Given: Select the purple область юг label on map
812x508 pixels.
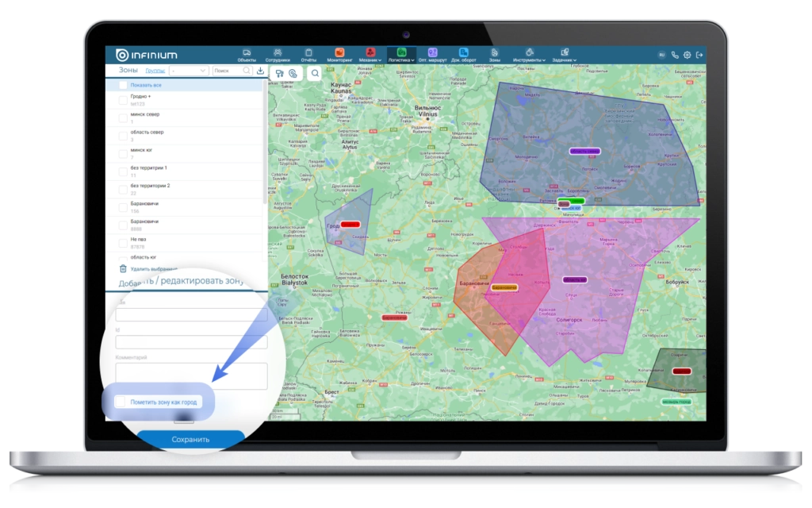Looking at the screenshot, I should [x=575, y=280].
